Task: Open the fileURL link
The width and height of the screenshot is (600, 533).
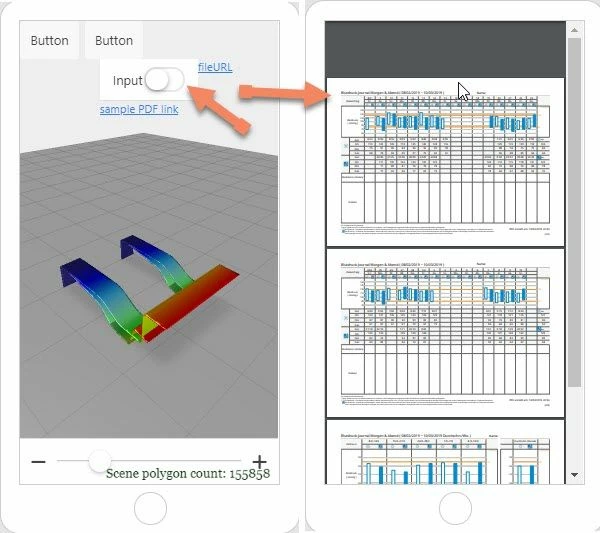Action: [x=215, y=67]
